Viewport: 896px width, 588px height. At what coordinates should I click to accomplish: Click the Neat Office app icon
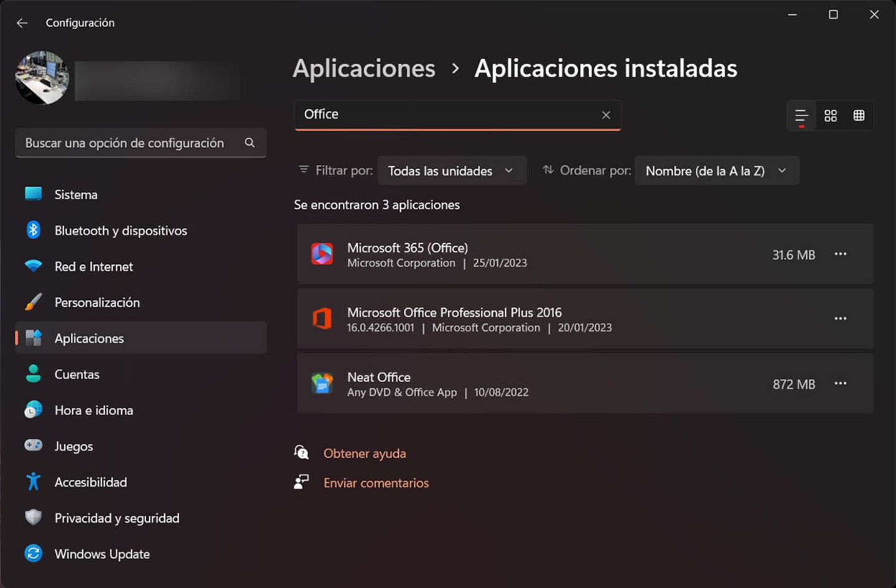(322, 383)
